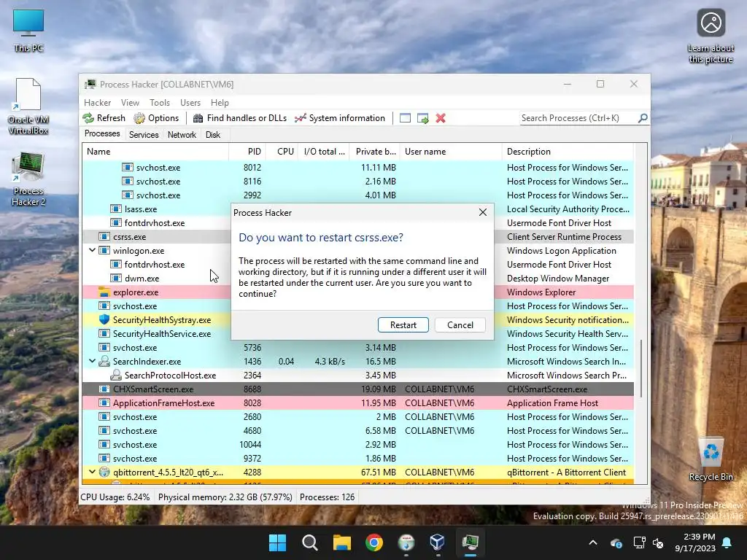The width and height of the screenshot is (747, 560).
Task: Sort by the Private bytes column header
Action: coord(375,152)
